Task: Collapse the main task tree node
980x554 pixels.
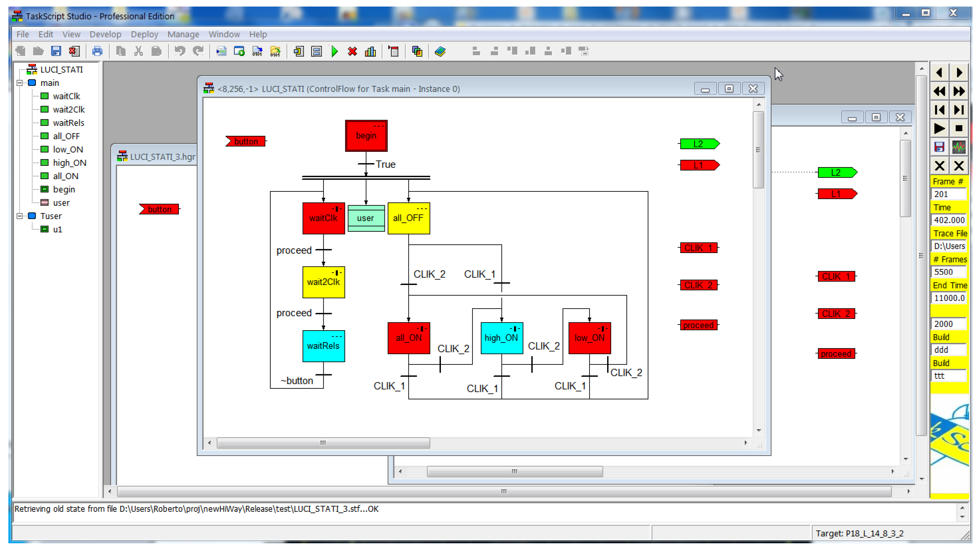Action: pyautogui.click(x=19, y=83)
